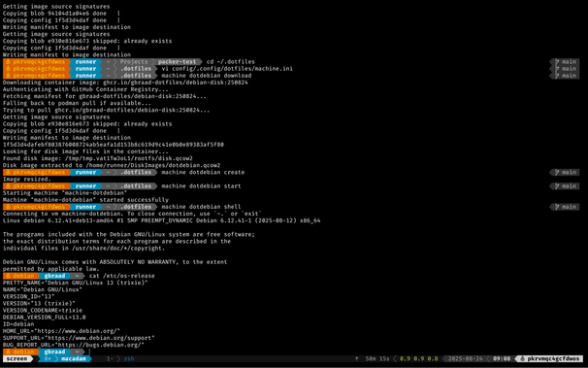Viewport: 588px width, 368px height.
Task: Click the clock "09:08" in the status bar
Action: tap(502, 358)
